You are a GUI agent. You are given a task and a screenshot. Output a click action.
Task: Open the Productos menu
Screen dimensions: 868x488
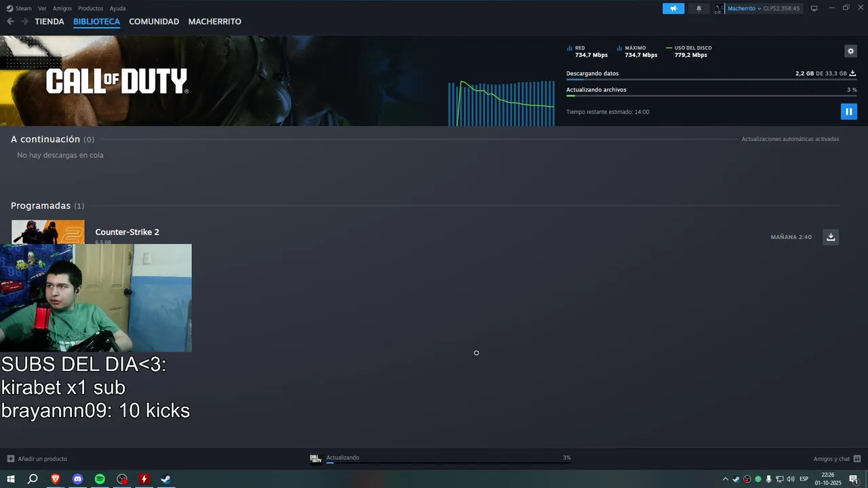(x=91, y=8)
